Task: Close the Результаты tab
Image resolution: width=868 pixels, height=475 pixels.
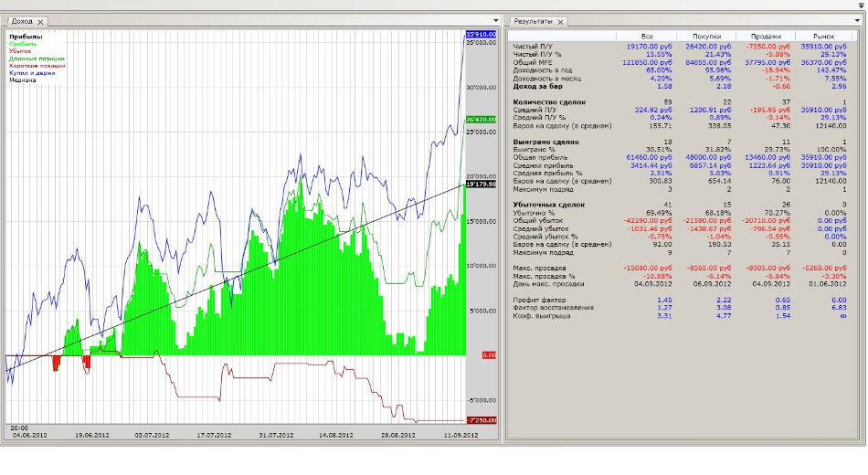Action: [561, 21]
